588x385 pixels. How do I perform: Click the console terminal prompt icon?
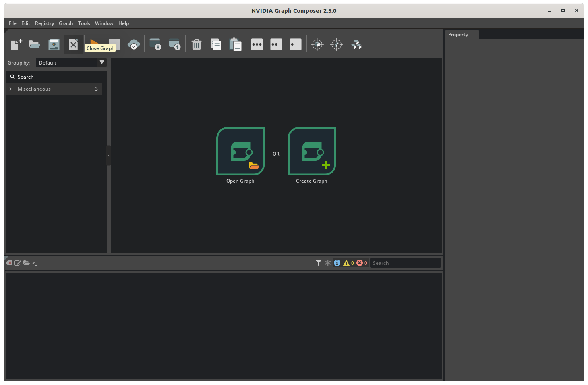tap(35, 263)
